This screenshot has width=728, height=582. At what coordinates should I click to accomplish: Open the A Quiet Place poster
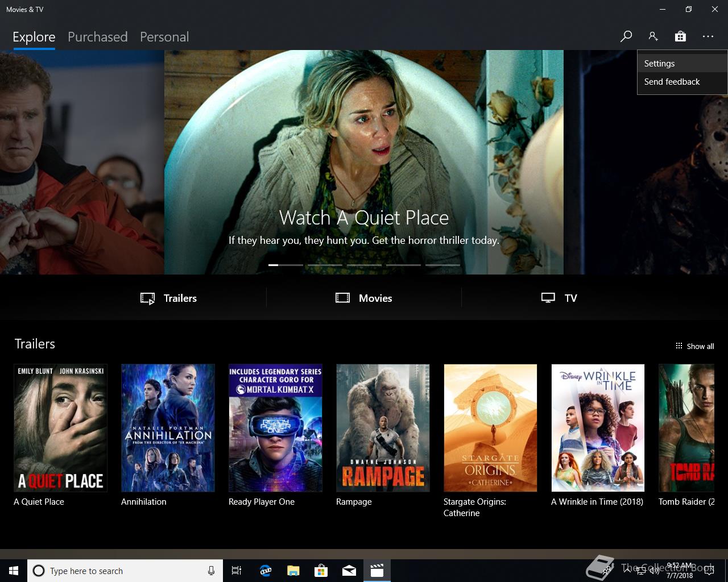(x=60, y=428)
